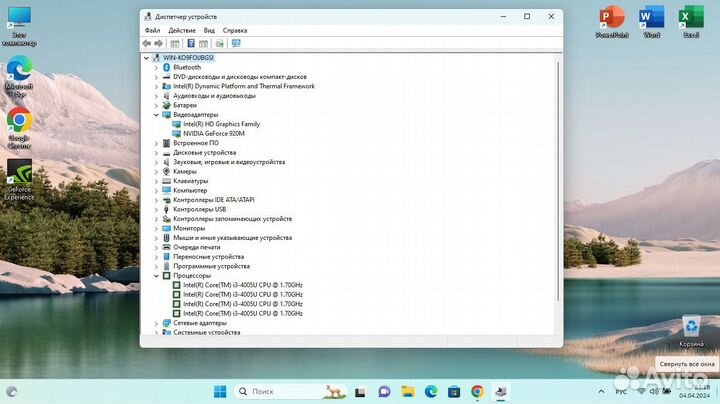Open Excel desktop shortcut
720x404 pixels.
[691, 22]
